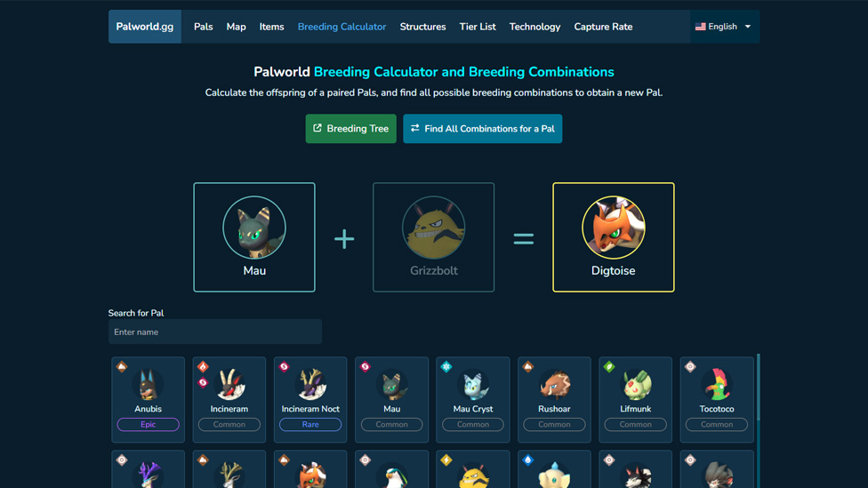
Task: Choose Mau Cryst in the Pal grid
Action: coord(473,399)
